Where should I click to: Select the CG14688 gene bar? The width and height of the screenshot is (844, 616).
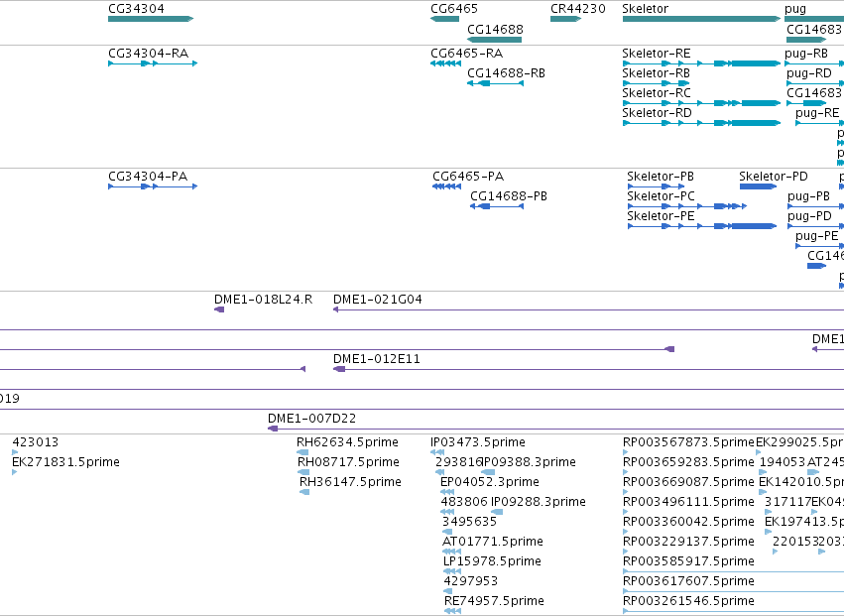pyautogui.click(x=494, y=40)
